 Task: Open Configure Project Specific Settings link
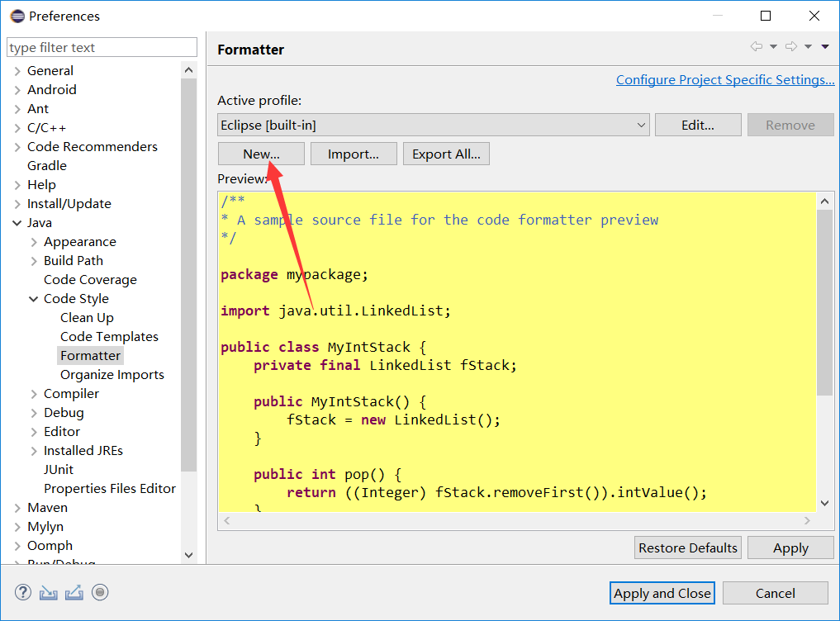click(725, 80)
